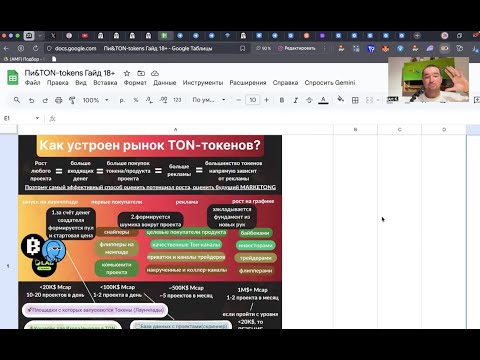Toggle strikethrough formatting
Viewport: 480px width, 360px height.
click(309, 100)
